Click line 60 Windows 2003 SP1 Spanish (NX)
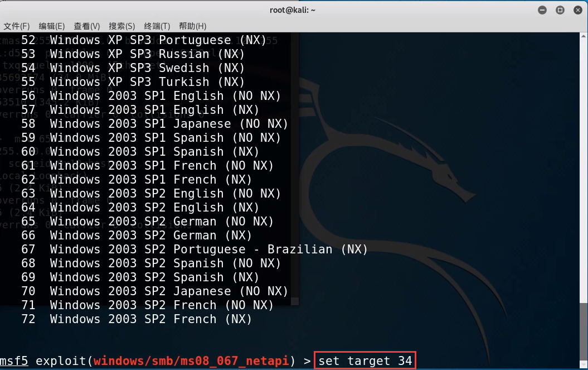This screenshot has width=588, height=370. tap(140, 151)
